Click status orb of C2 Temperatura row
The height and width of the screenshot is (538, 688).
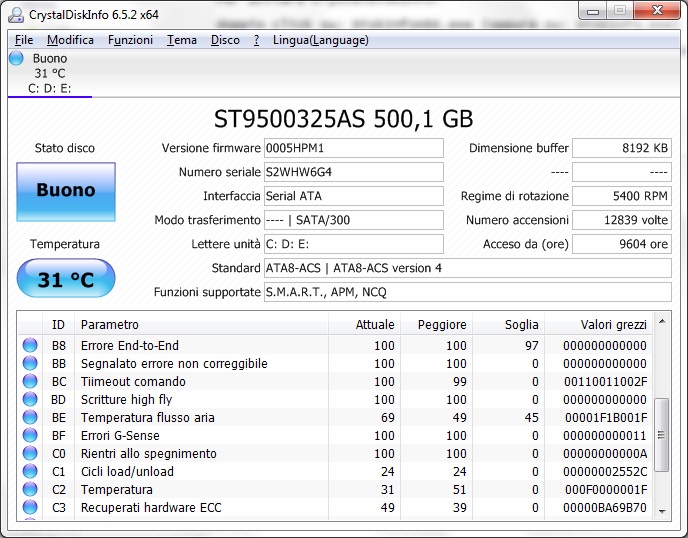pyautogui.click(x=30, y=489)
